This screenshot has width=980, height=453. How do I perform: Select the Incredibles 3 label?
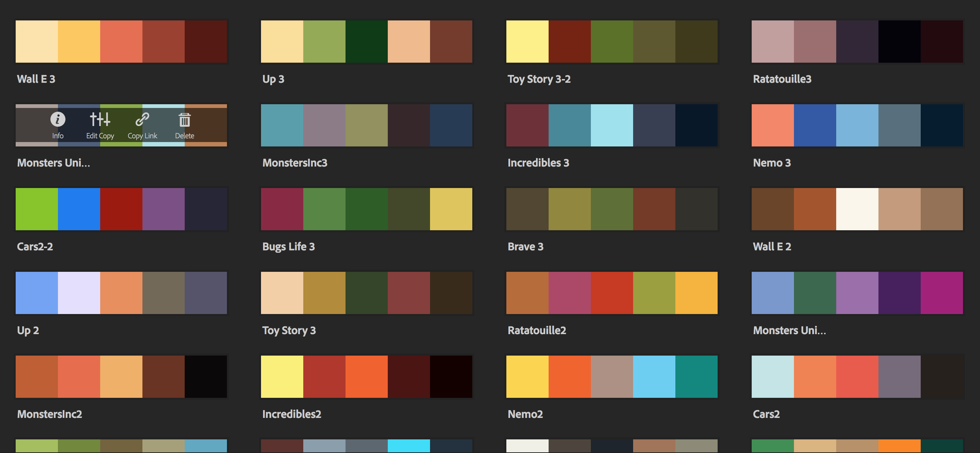pyautogui.click(x=538, y=163)
